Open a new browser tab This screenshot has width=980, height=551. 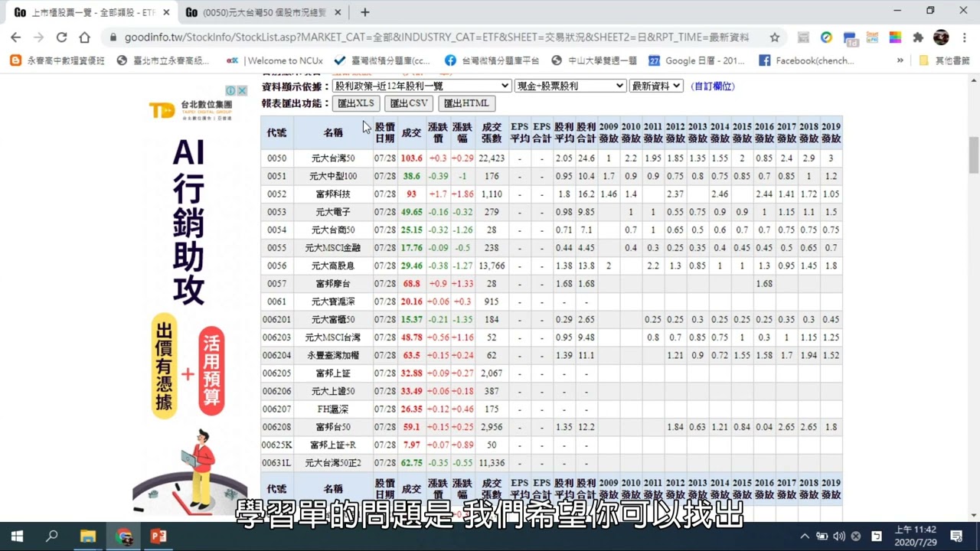click(364, 12)
